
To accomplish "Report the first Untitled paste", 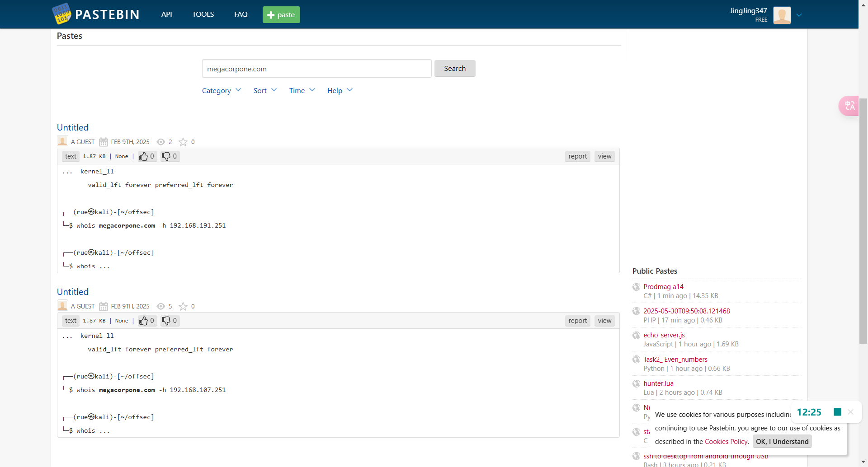I will coord(577,156).
